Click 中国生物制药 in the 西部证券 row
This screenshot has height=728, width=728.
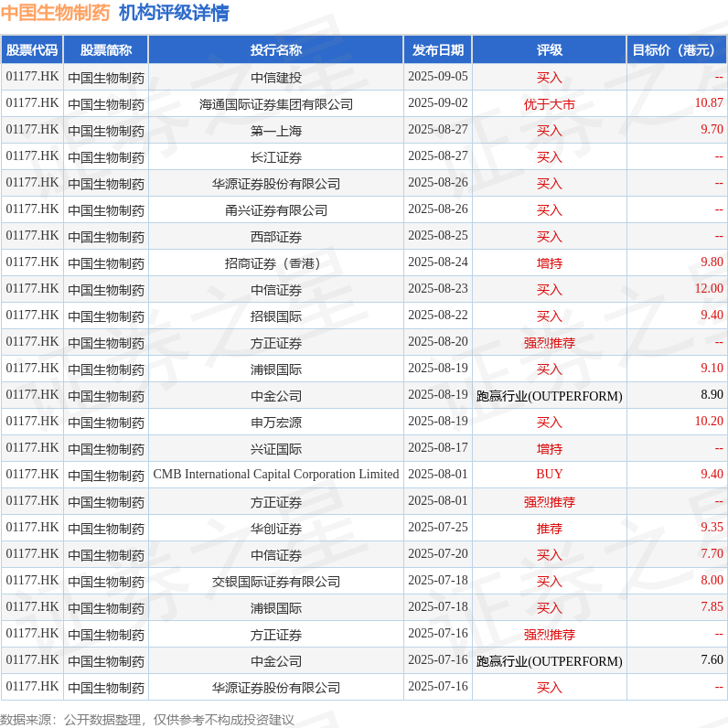point(106,237)
